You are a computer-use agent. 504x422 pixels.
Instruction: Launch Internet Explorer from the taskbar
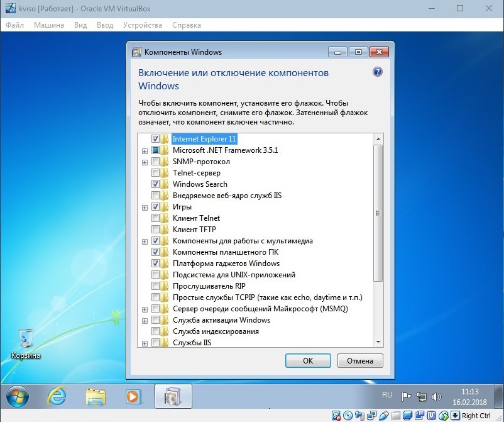57,396
